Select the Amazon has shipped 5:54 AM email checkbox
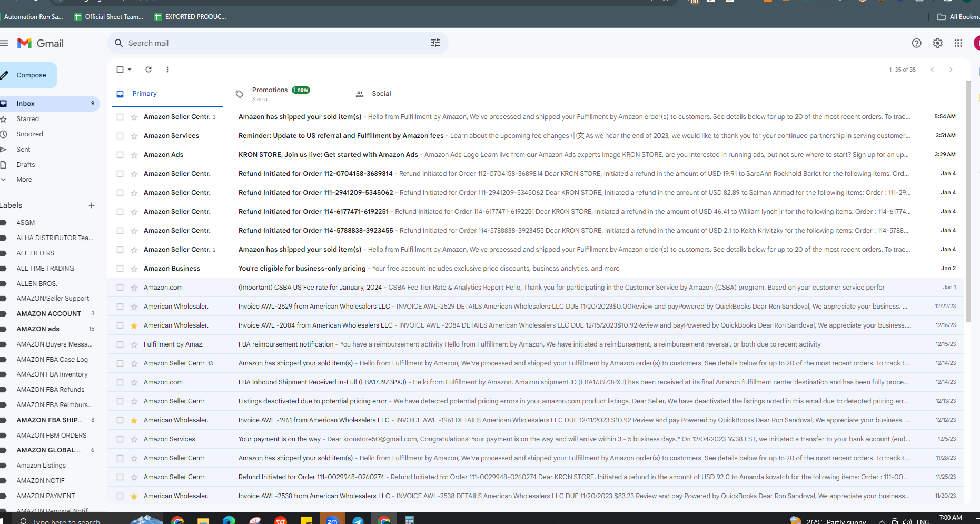Viewport: 980px width, 524px height. (x=120, y=117)
